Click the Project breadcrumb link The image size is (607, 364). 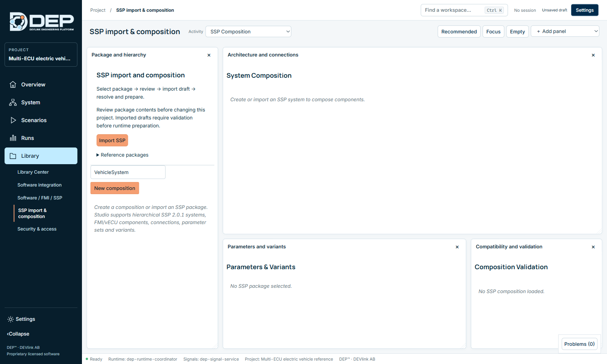[x=98, y=10]
